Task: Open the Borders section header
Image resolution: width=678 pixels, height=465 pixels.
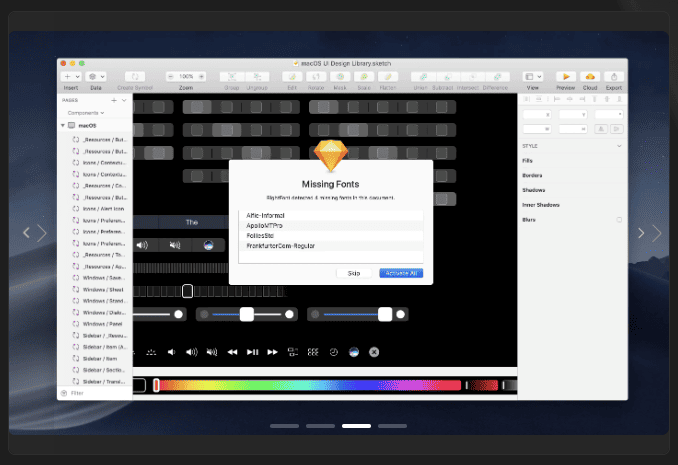Action: pyautogui.click(x=532, y=175)
